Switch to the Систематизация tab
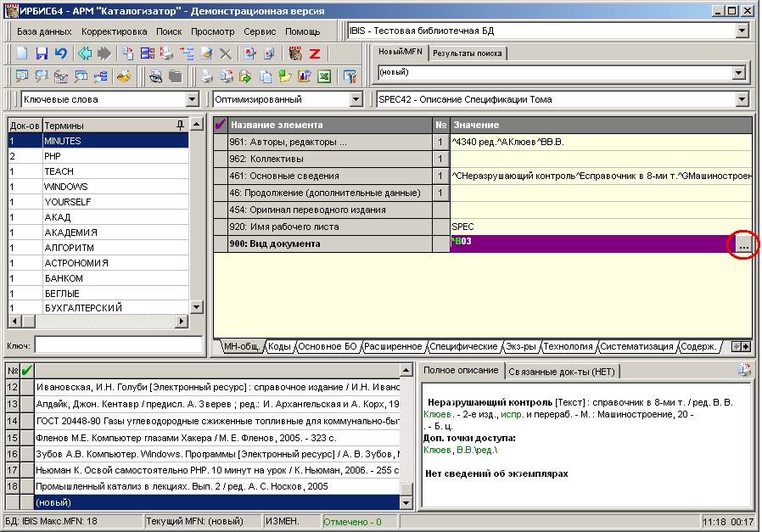Screen dimensions: 762x532 (636, 346)
